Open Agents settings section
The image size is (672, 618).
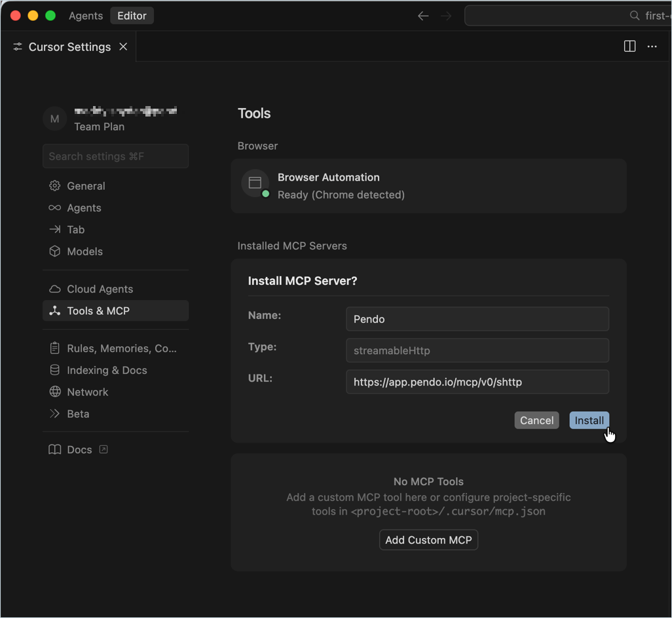(x=116, y=208)
